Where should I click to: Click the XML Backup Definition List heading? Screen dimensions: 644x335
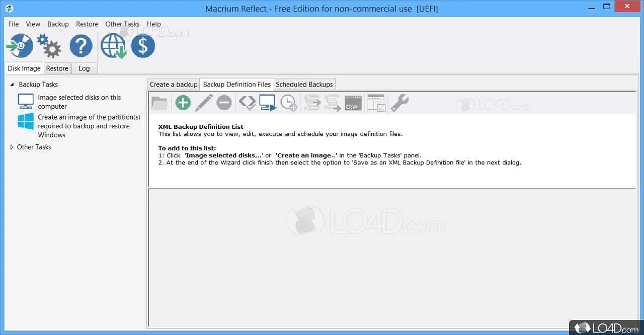(x=201, y=127)
